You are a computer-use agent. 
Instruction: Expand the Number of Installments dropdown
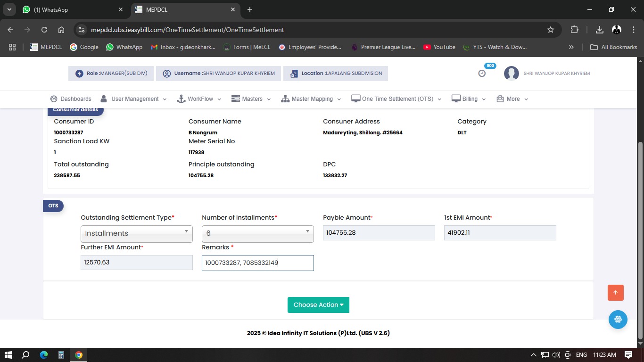tap(257, 233)
